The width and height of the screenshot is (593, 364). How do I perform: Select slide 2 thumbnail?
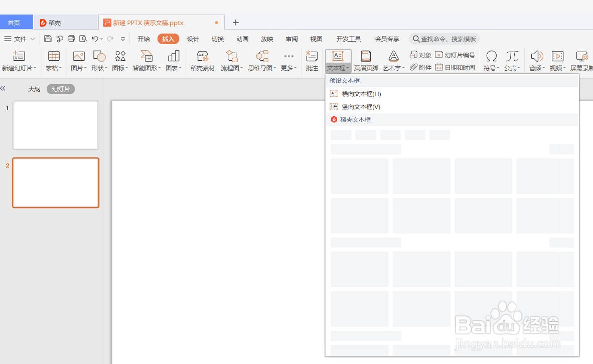tap(56, 183)
